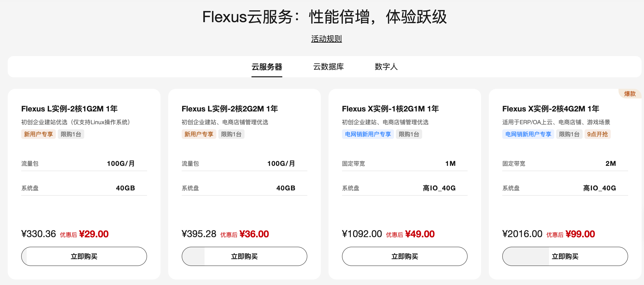Open the Flexus L实例-2核2G2M 1年 title
This screenshot has height=285, width=644.
pyautogui.click(x=230, y=109)
